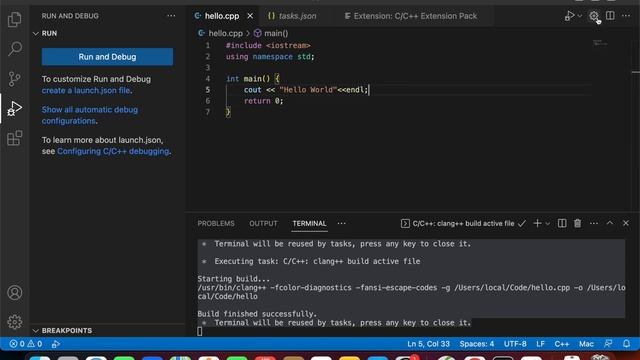
Task: Open the Manage gear in activity bar
Action: [15, 322]
